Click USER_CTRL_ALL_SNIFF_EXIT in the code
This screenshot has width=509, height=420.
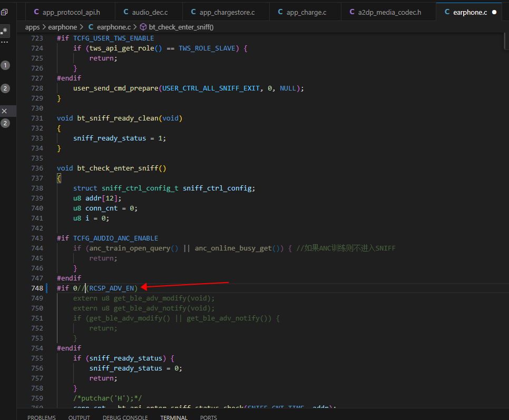(x=211, y=88)
